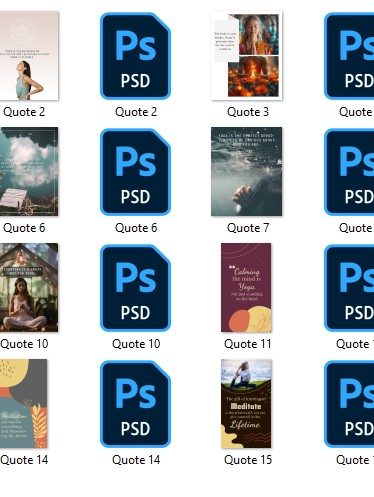Open the Quote 7 dark water image thumbnail

(247, 172)
